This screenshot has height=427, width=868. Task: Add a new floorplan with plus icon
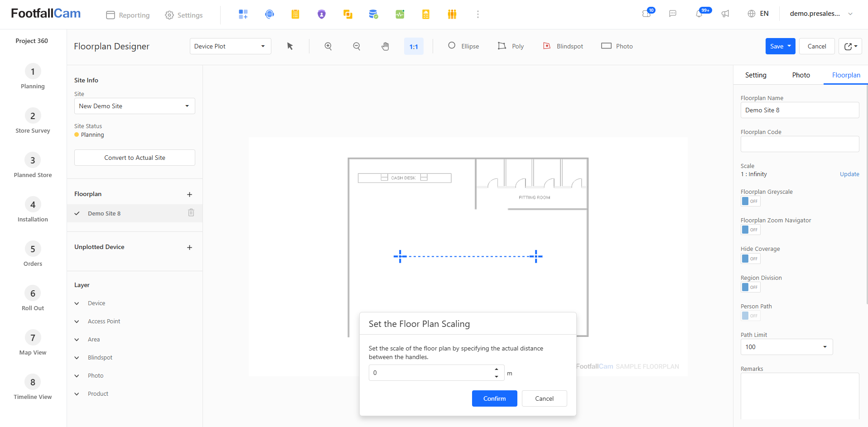[x=189, y=194]
